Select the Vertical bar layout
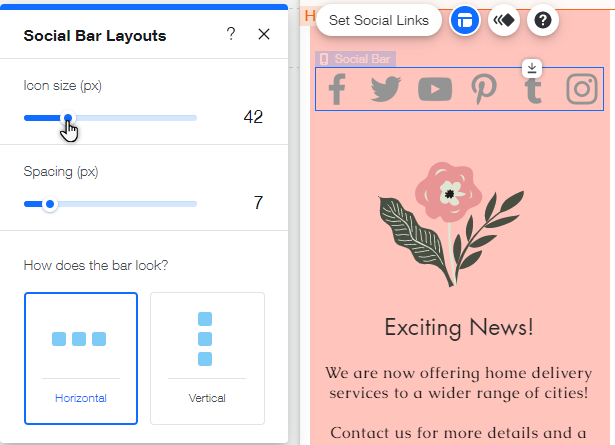Image resolution: width=615 pixels, height=445 pixels. pyautogui.click(x=207, y=358)
